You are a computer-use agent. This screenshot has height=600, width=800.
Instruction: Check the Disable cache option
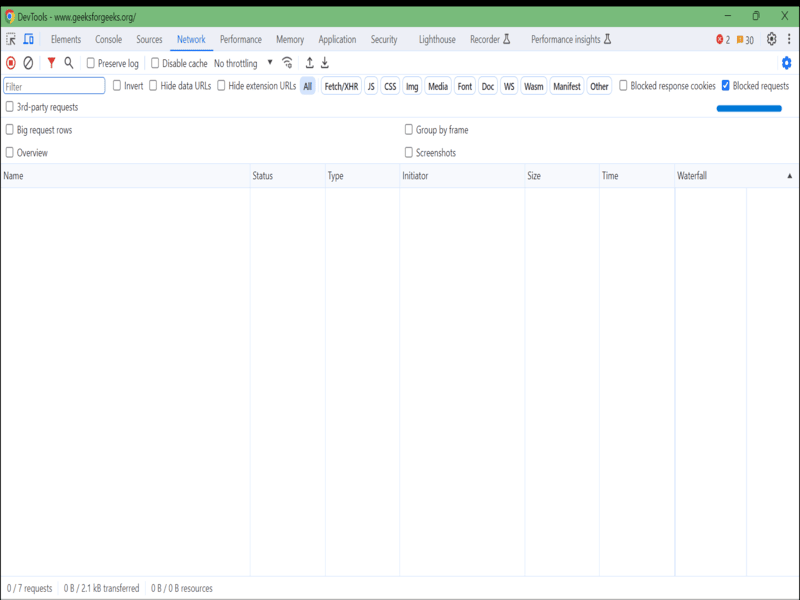pyautogui.click(x=156, y=63)
